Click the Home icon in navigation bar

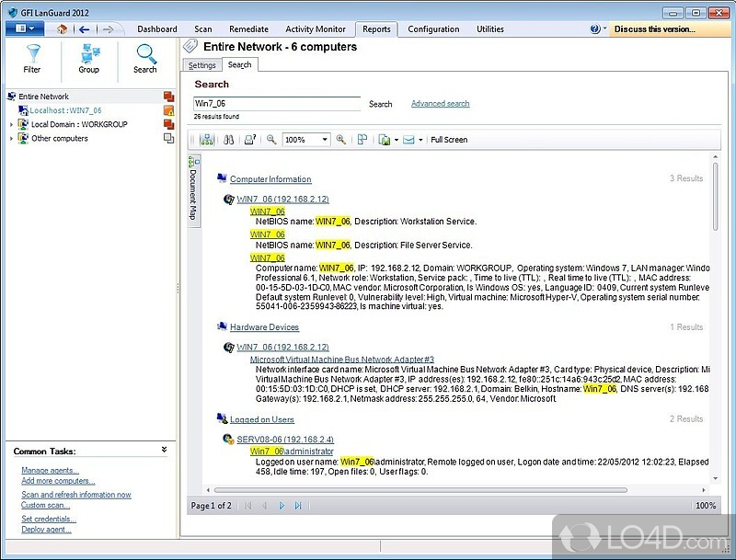[62, 29]
